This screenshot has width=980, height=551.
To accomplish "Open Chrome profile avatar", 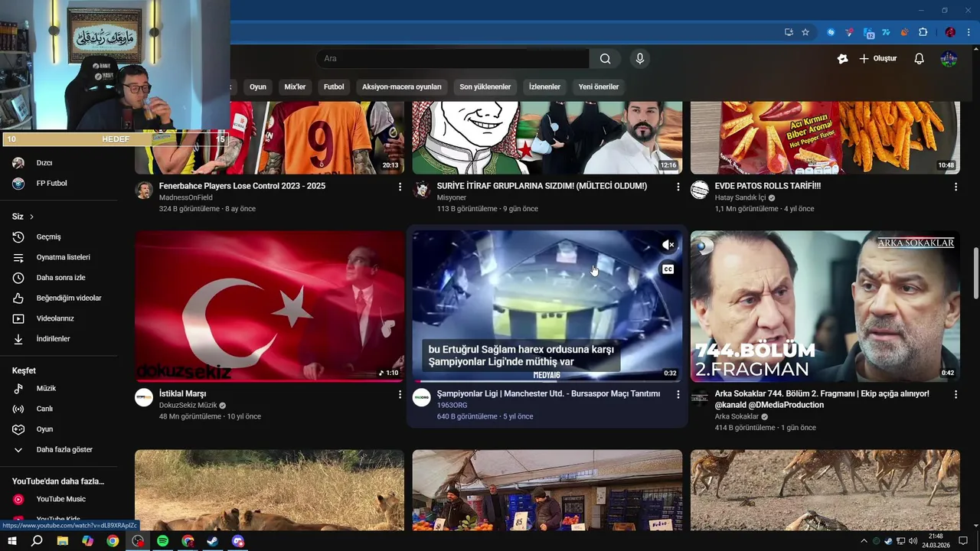I will (950, 32).
